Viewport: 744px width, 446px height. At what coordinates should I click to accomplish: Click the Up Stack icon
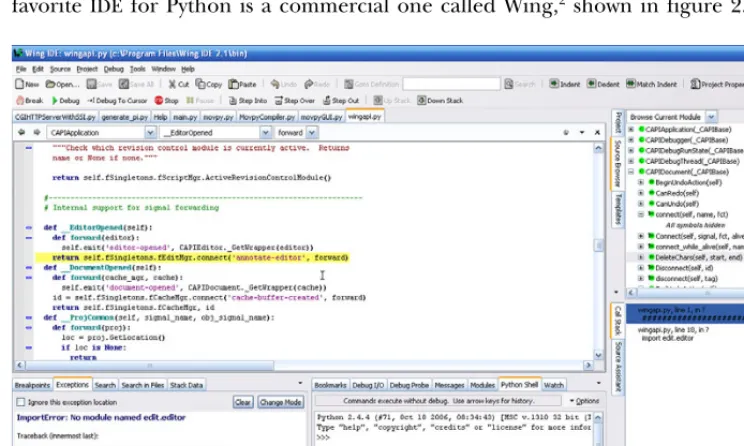coord(378,101)
